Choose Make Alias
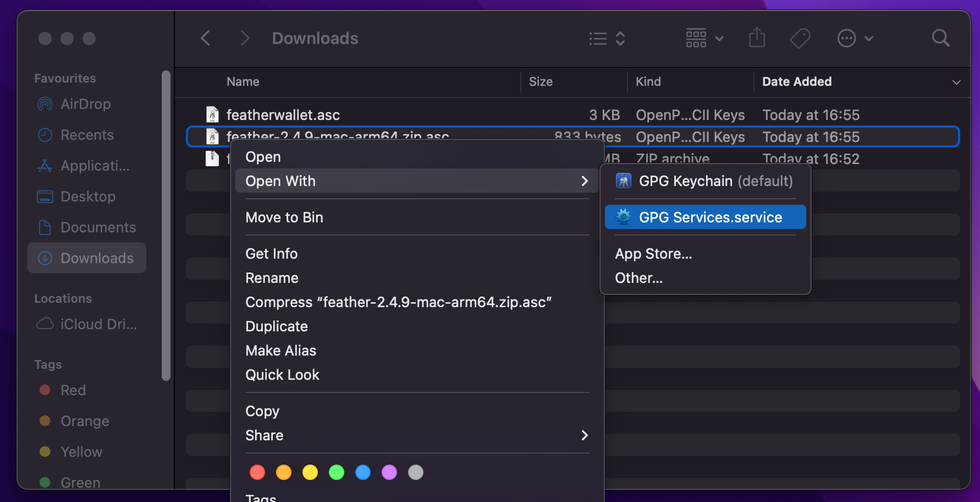The width and height of the screenshot is (980, 502). pyautogui.click(x=417, y=351)
